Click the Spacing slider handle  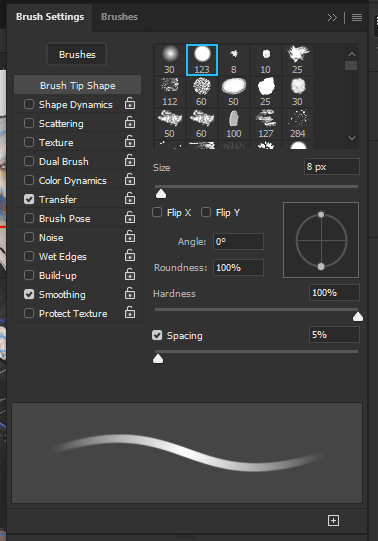[x=158, y=358]
